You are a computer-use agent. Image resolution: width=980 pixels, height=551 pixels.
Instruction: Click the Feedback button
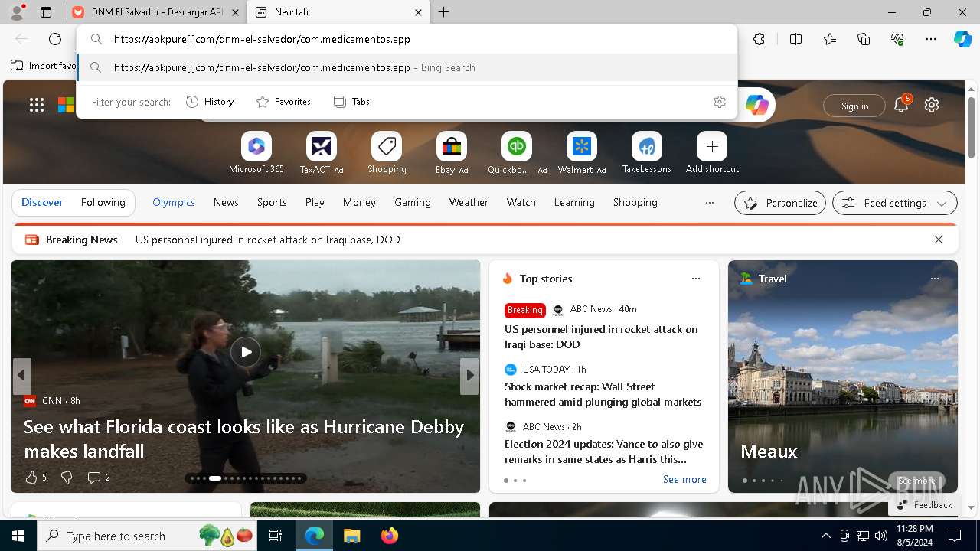[924, 505]
